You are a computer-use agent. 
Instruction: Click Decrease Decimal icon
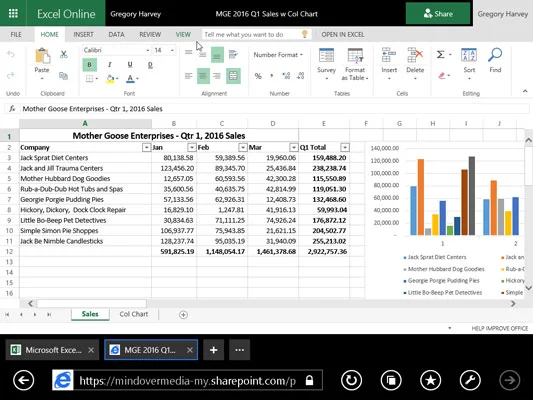coord(300,76)
